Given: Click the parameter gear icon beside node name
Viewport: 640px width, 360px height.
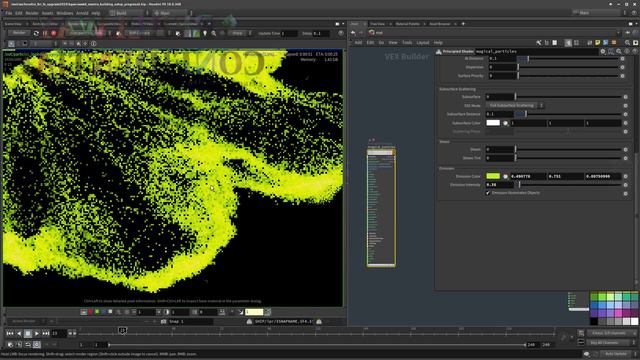Looking at the screenshot, I should point(603,51).
